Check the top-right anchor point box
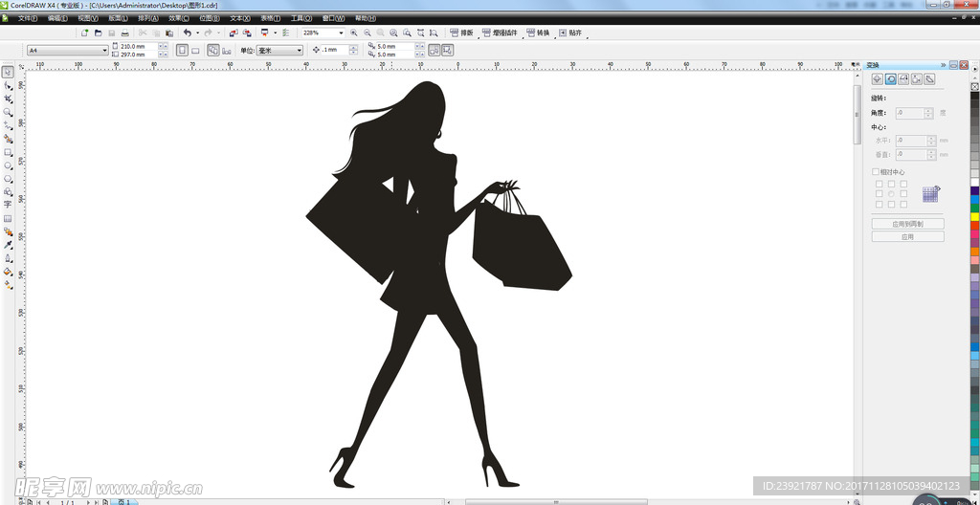980x505 pixels. coord(903,184)
